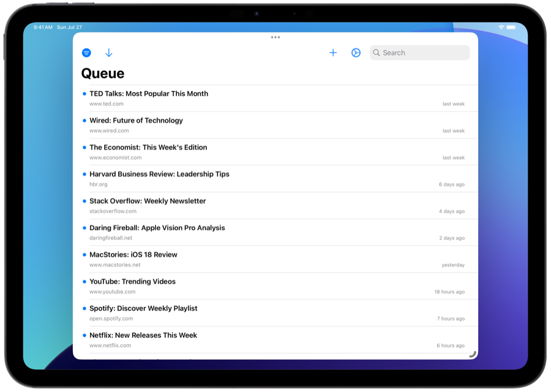Toggle unread dot on Wired: Future of Technology
Image resolution: width=551 pixels, height=392 pixels.
84,120
